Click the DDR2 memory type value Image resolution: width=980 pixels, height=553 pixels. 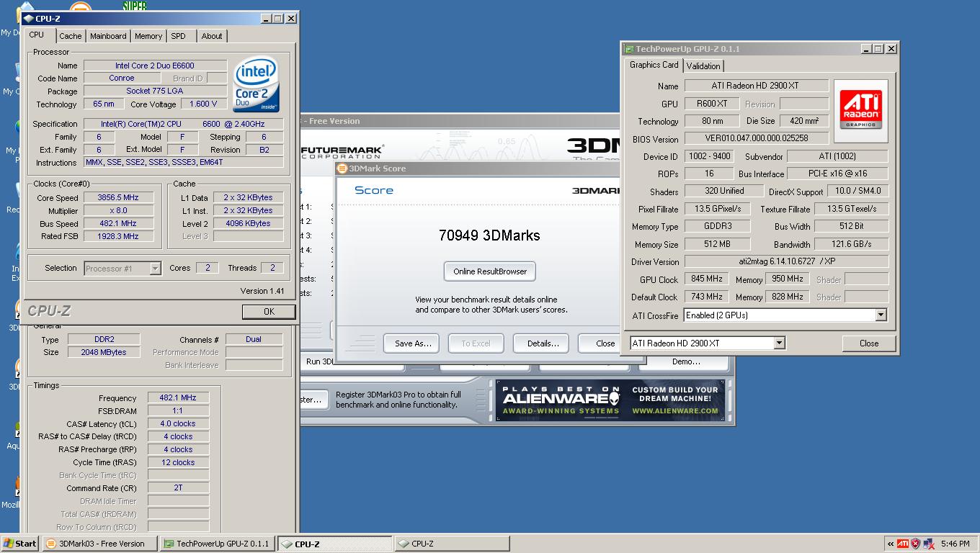click(x=104, y=339)
